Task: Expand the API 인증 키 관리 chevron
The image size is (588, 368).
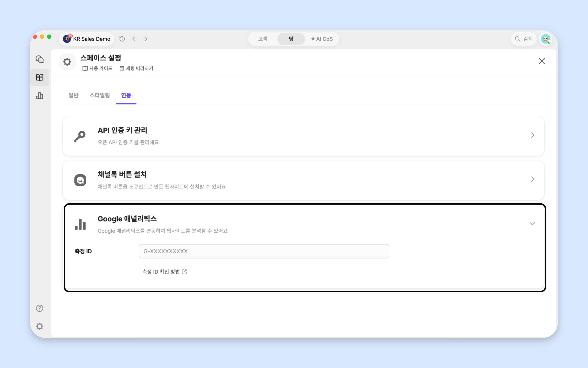Action: (533, 135)
